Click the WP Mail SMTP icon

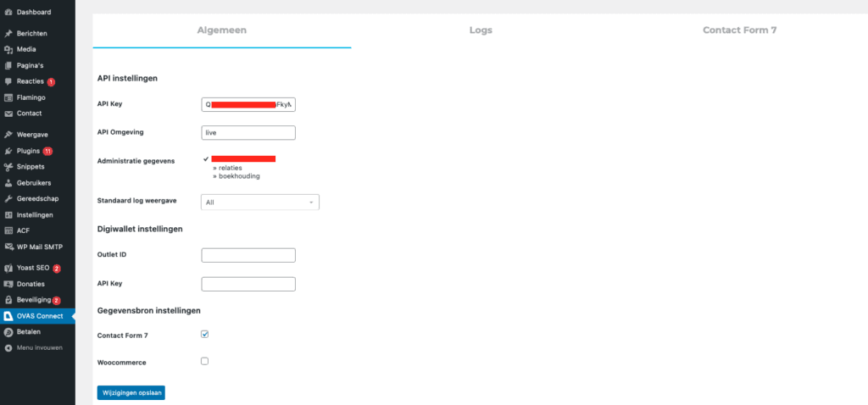[x=8, y=247]
